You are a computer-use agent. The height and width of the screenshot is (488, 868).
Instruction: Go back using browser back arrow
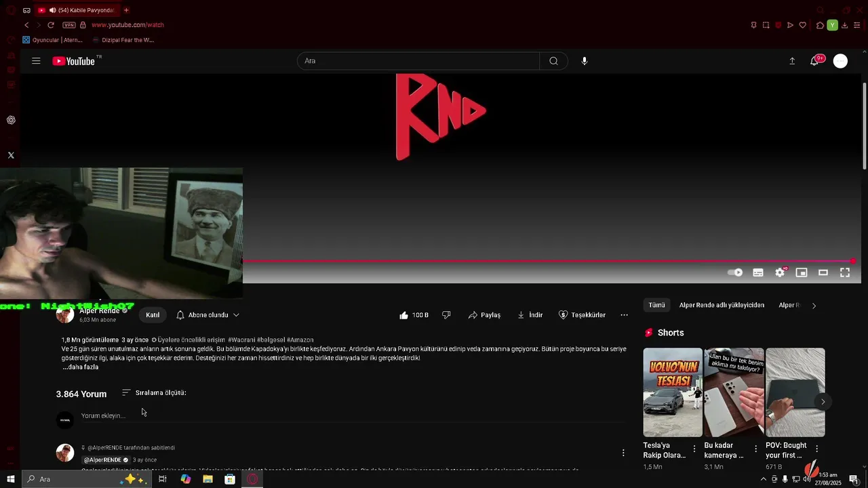tap(26, 25)
